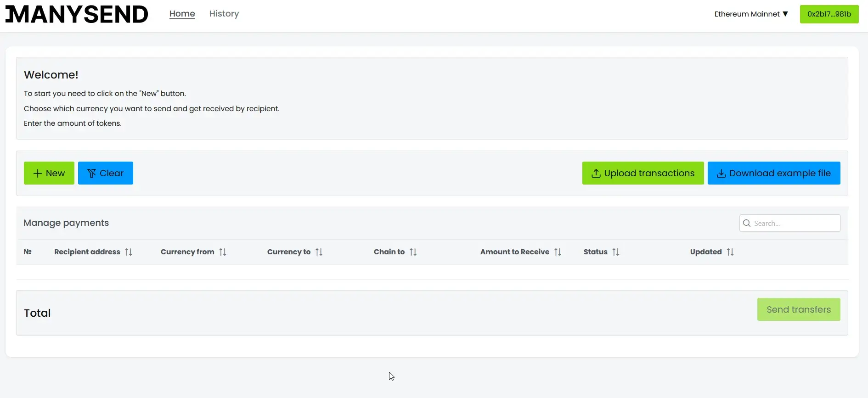868x398 pixels.
Task: Click the Amount to Receive sort icon
Action: 558,252
